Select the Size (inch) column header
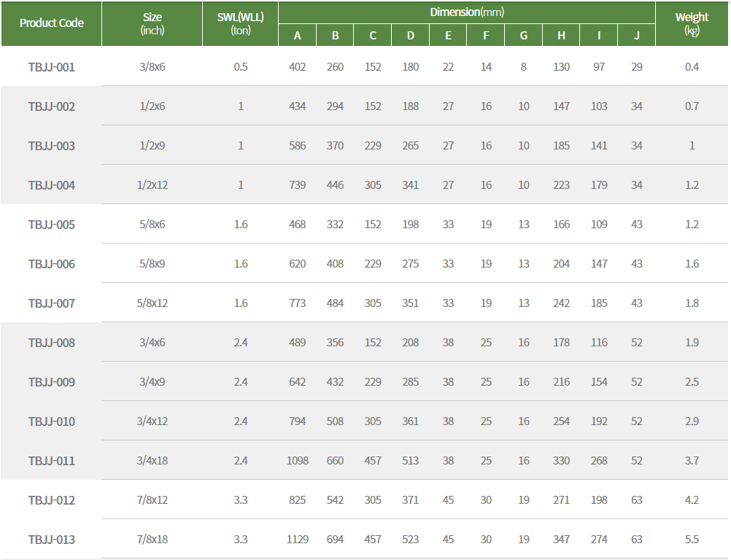Viewport: 731px width, 560px height. click(x=152, y=23)
